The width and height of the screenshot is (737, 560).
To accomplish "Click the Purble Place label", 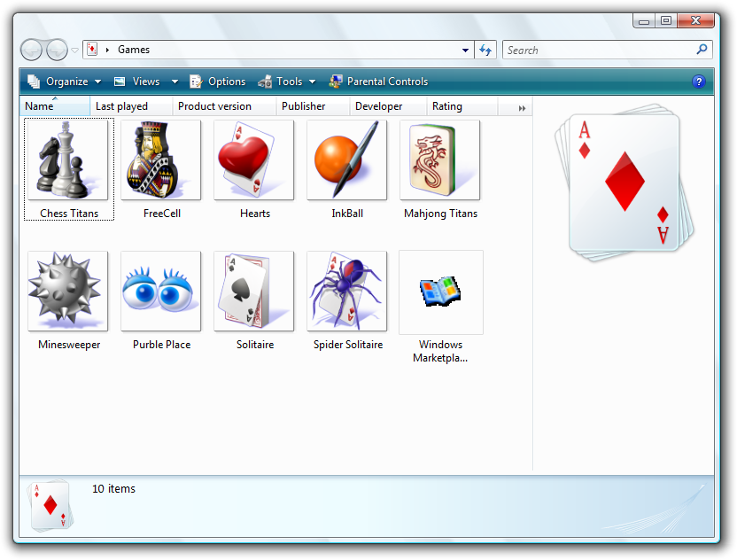I will 162,345.
